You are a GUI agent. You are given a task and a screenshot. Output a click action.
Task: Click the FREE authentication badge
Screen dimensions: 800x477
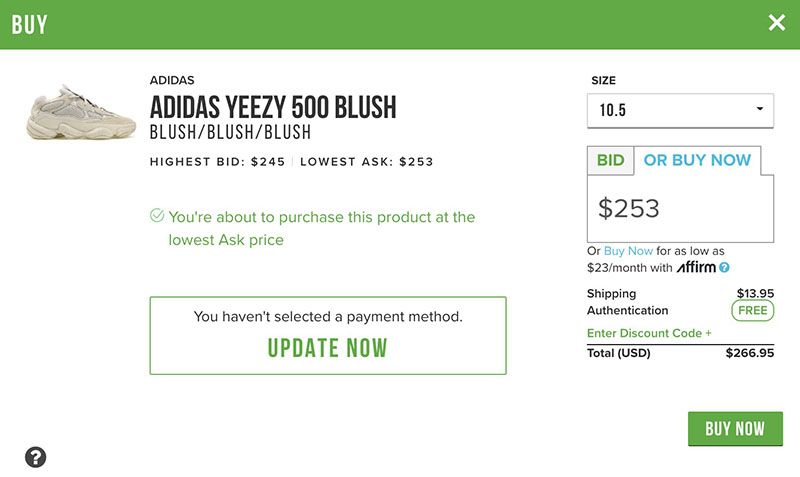[x=753, y=311]
